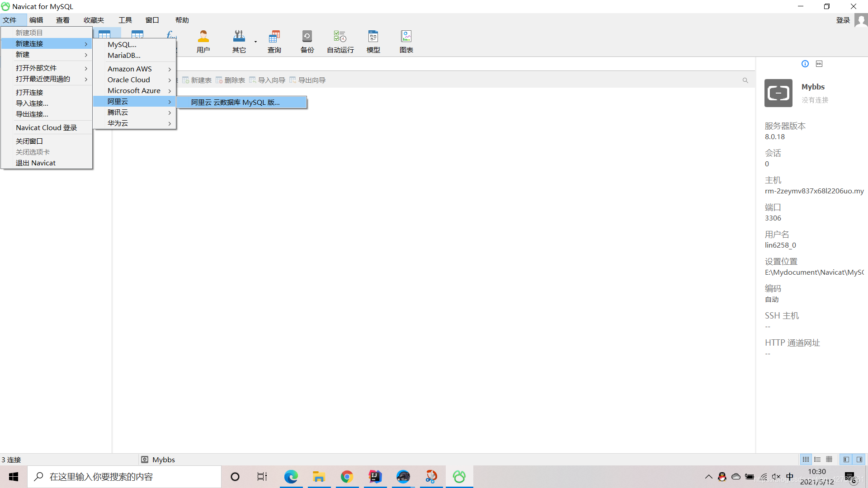868x488 pixels.
Task: Open the 模型 (Model) toolbar icon
Action: click(x=373, y=42)
